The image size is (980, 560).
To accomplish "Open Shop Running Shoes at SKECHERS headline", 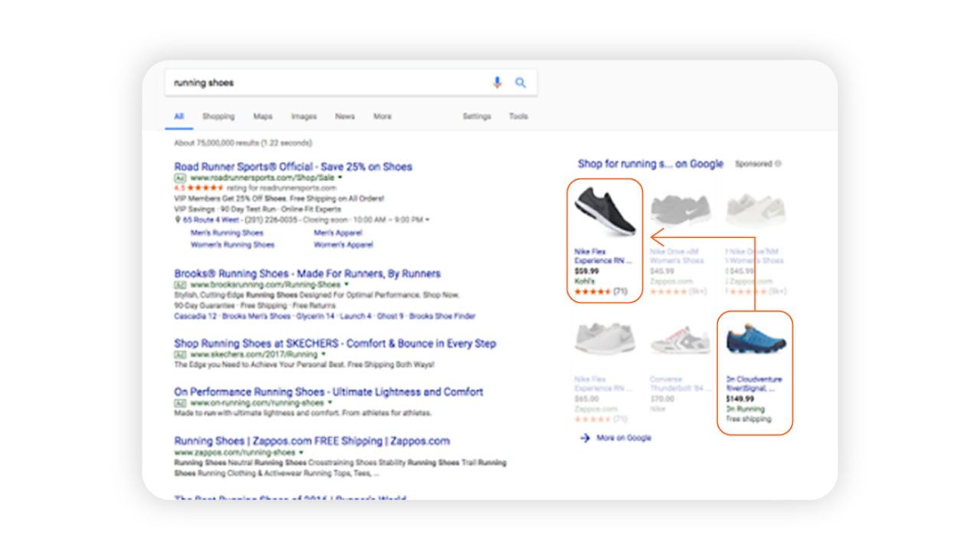I will 335,344.
